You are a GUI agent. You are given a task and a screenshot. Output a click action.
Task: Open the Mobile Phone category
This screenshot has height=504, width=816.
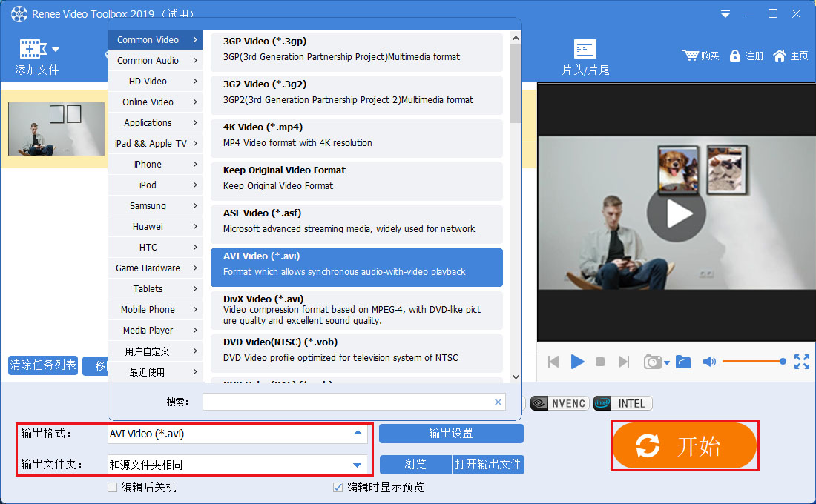coord(155,310)
